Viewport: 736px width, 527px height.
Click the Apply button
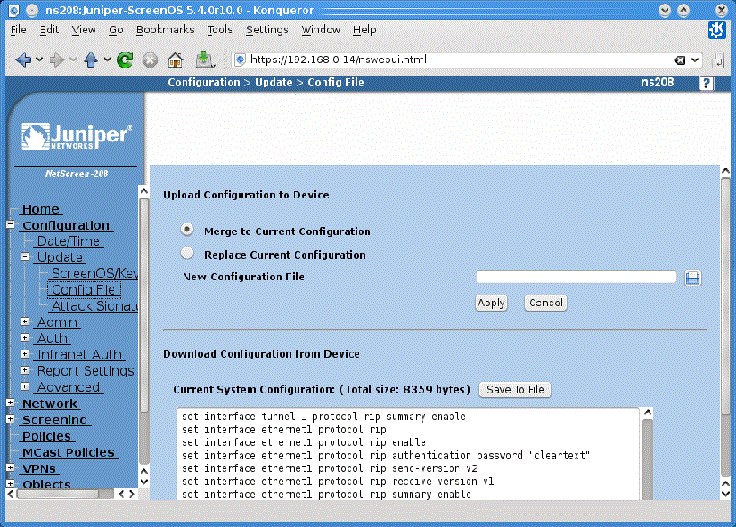point(491,303)
